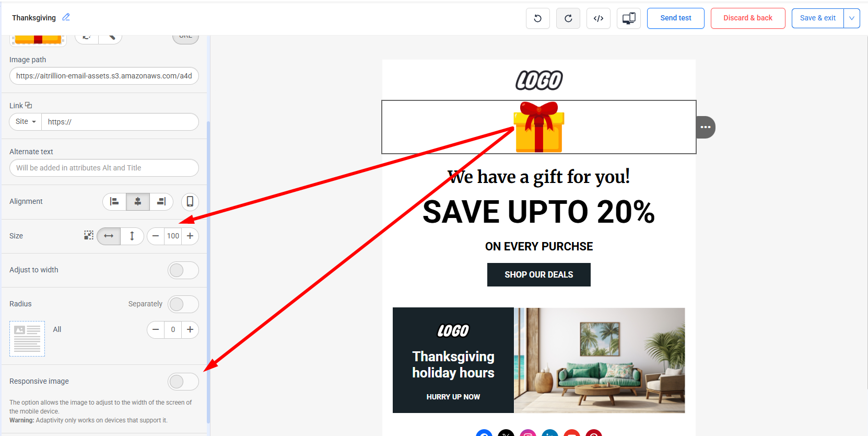The image size is (868, 436).
Task: Expand the Site link type dropdown
Action: (x=26, y=122)
